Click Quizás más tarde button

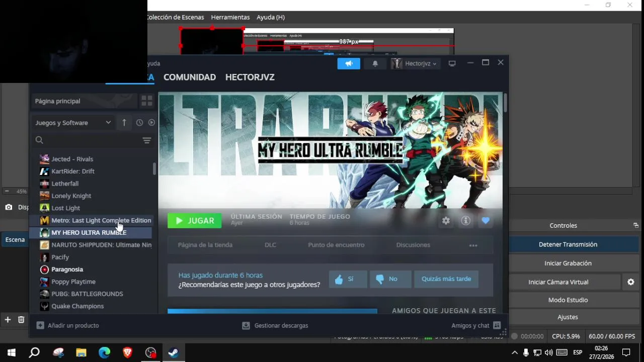click(446, 279)
